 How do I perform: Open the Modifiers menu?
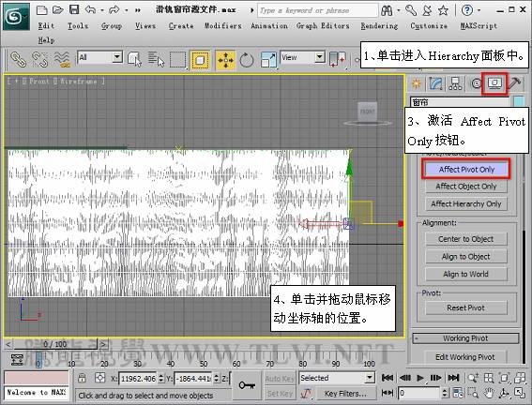223,25
